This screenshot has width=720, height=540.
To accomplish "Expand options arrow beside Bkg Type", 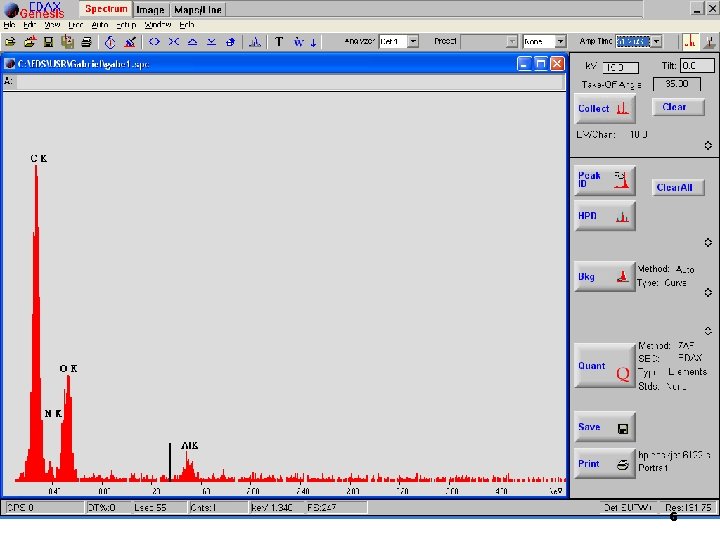I will click(708, 292).
